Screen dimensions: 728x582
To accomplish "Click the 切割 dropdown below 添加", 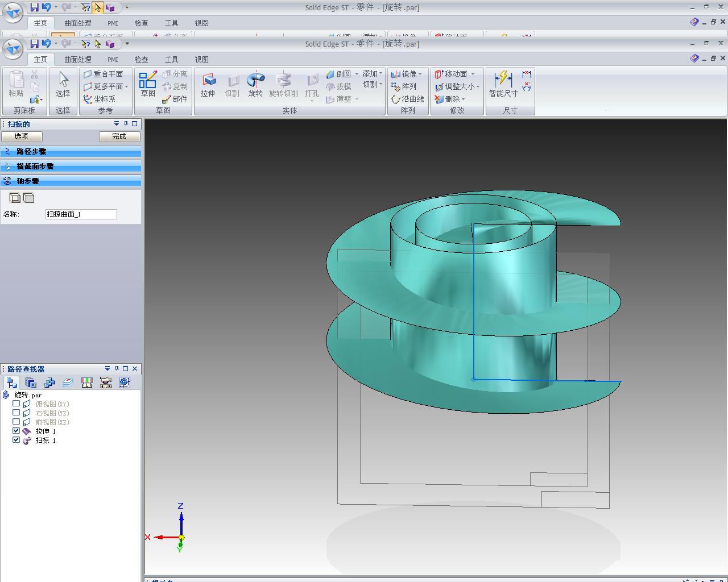I will pos(373,84).
